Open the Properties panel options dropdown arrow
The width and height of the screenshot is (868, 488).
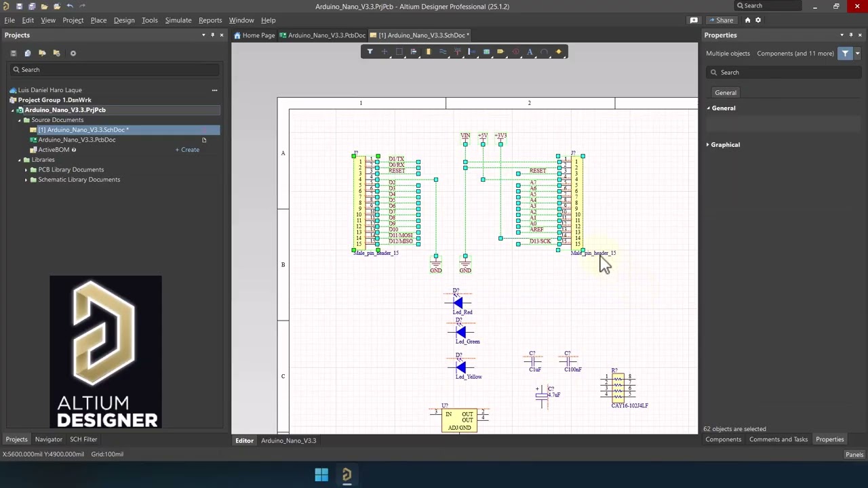click(x=842, y=35)
